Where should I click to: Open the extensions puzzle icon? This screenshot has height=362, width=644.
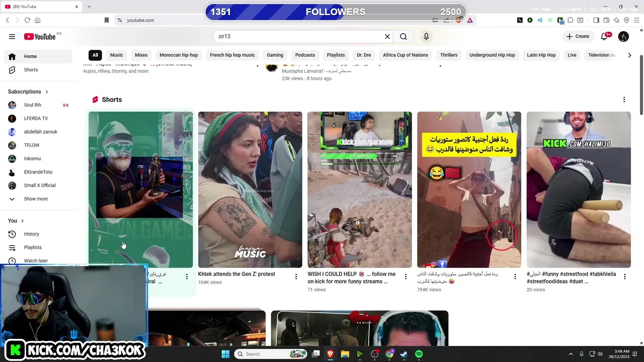(571, 20)
